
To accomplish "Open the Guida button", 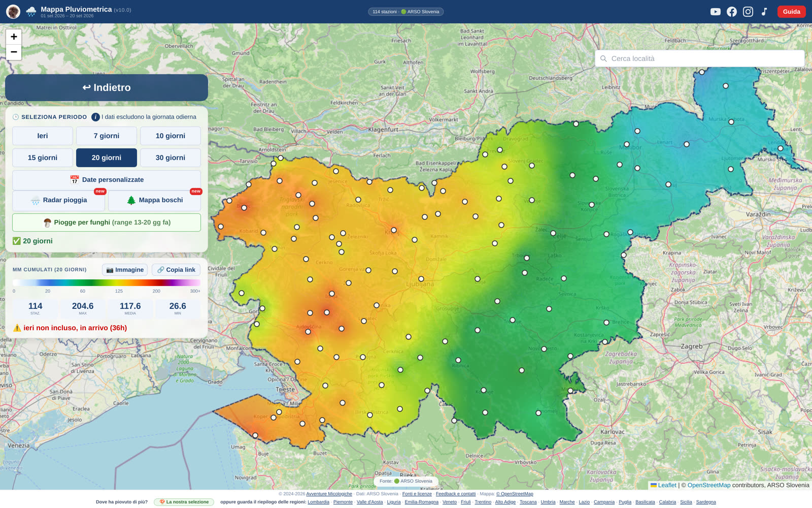I will coord(791,12).
